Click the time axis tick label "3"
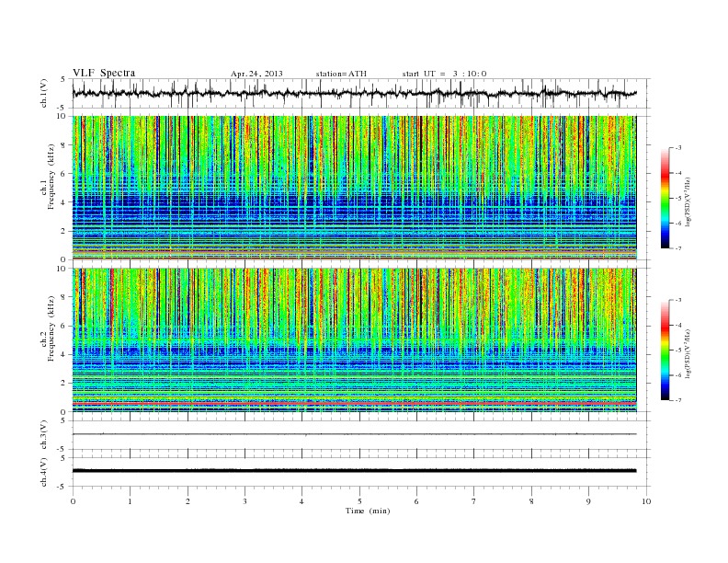 245,501
